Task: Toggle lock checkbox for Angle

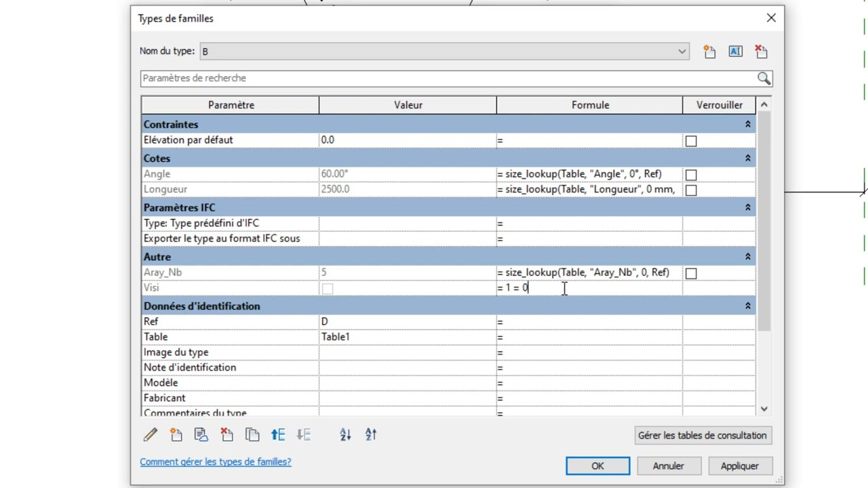Action: (x=691, y=175)
